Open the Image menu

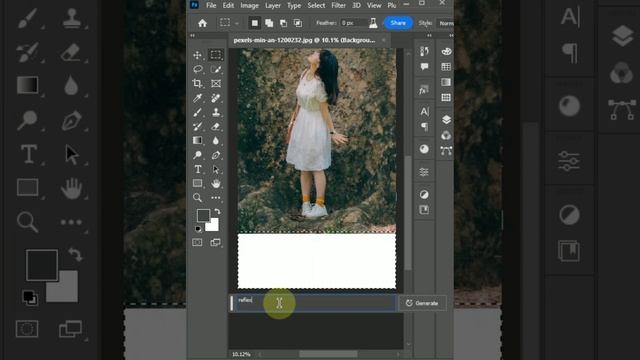(249, 5)
